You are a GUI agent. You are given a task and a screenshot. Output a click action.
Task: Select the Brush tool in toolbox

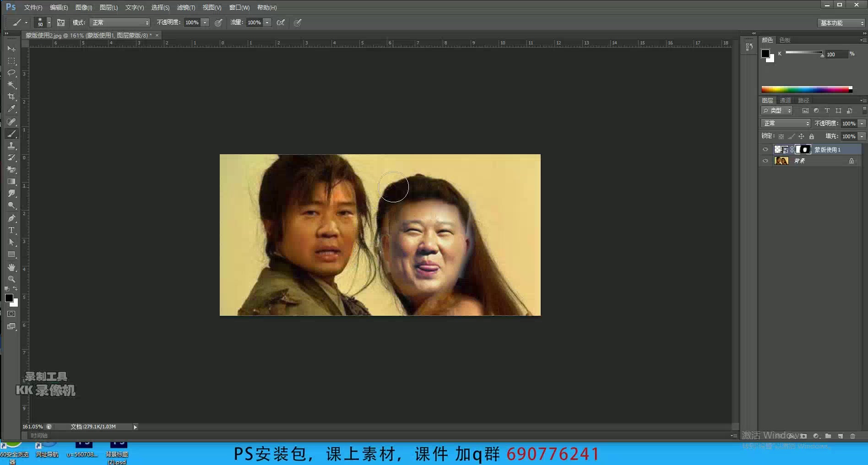coord(11,134)
